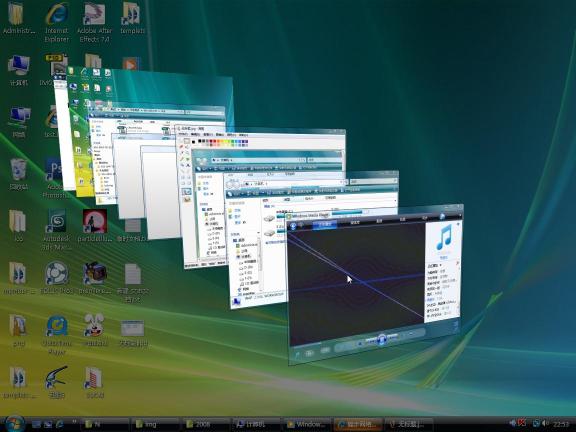Click the network tray icon with red X

[522, 423]
